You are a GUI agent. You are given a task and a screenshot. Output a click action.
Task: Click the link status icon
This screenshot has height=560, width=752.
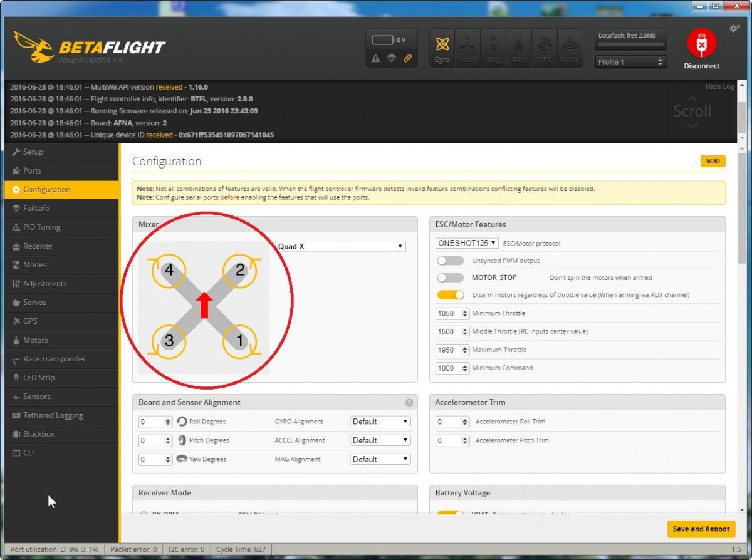click(408, 58)
